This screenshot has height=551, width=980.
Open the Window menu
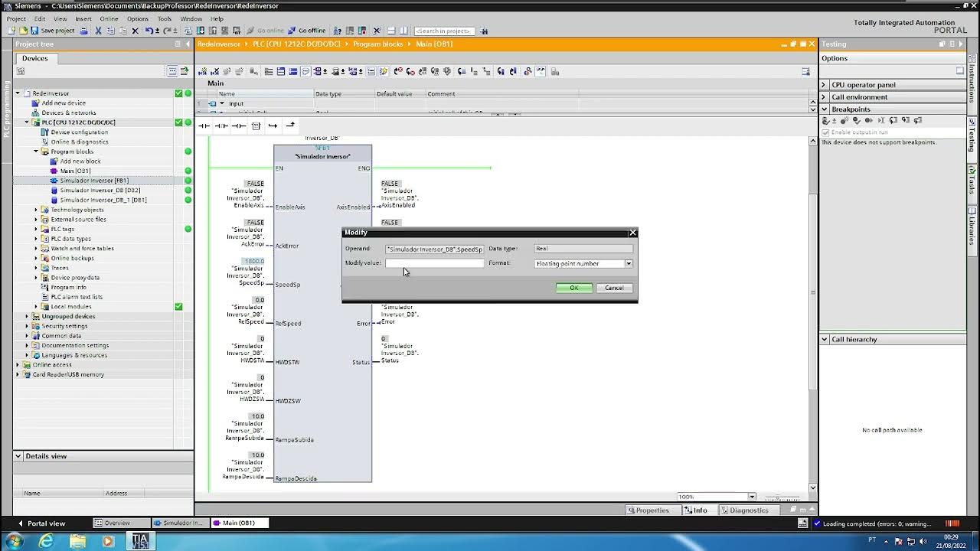pyautogui.click(x=191, y=18)
